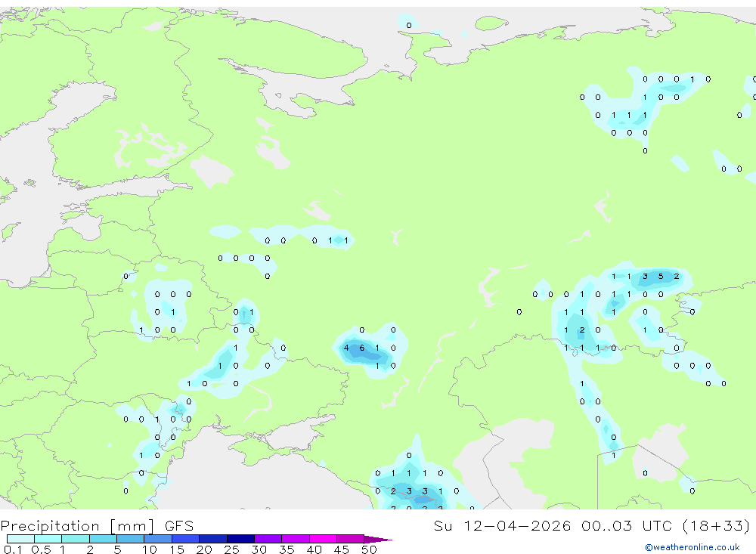Image resolution: width=756 pixels, height=554 pixels.
Task: Click the over-50 mm arrow tip of legend
Action: [379, 540]
